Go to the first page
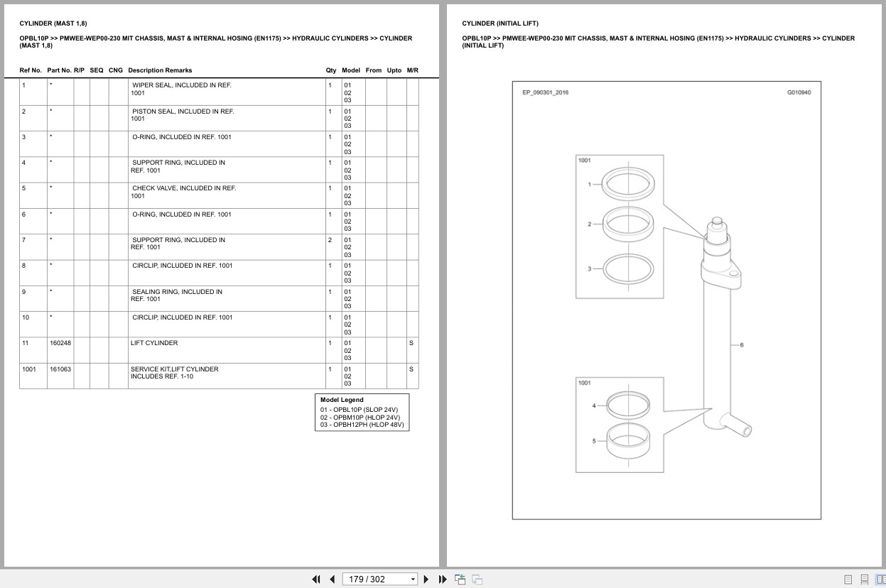This screenshot has height=588, width=886. tap(316, 579)
